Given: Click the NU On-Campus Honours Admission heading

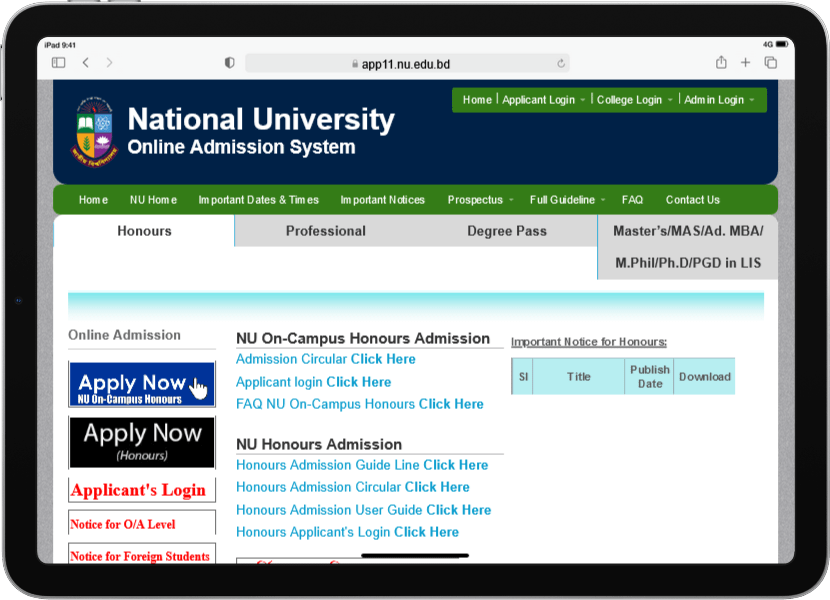Looking at the screenshot, I should [363, 338].
